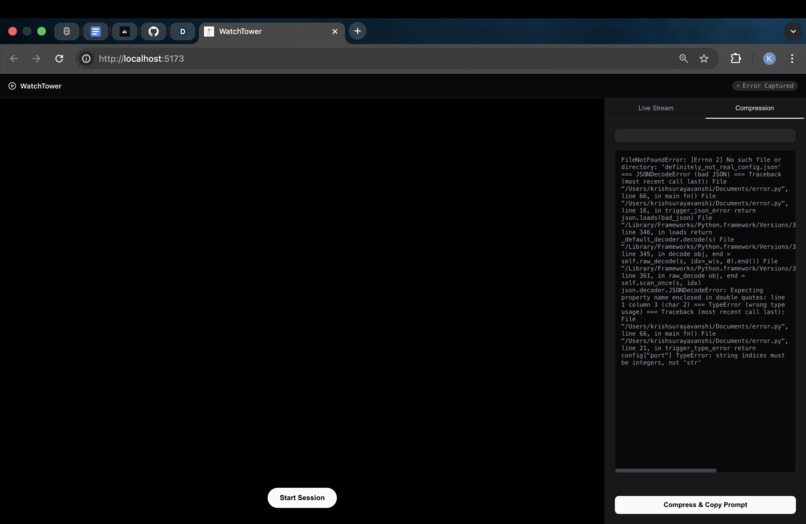Open the K profile avatar
This screenshot has height=524, width=806.
pos(769,59)
